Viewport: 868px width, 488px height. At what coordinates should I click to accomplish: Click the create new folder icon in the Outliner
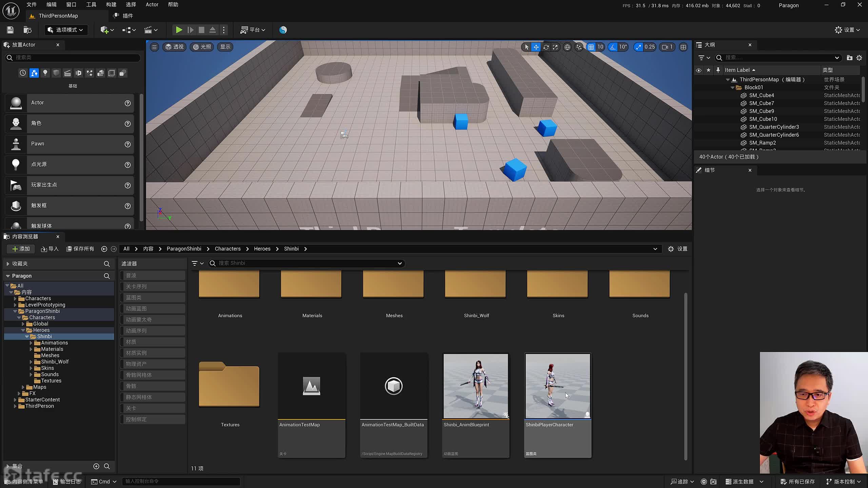click(x=849, y=58)
